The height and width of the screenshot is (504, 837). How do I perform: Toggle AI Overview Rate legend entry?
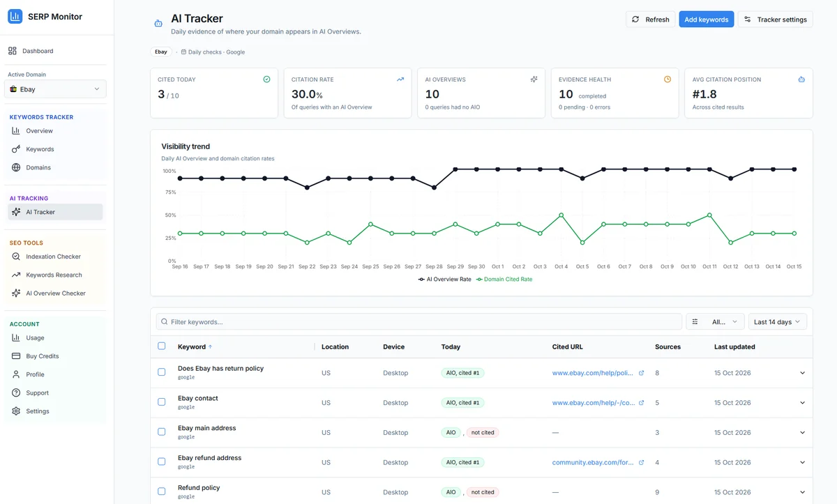tap(444, 280)
